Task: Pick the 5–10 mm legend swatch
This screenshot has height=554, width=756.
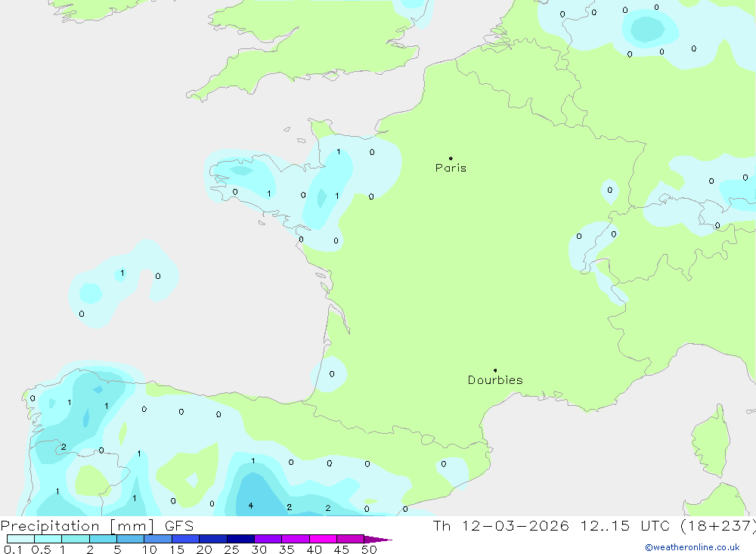Action: [x=131, y=539]
